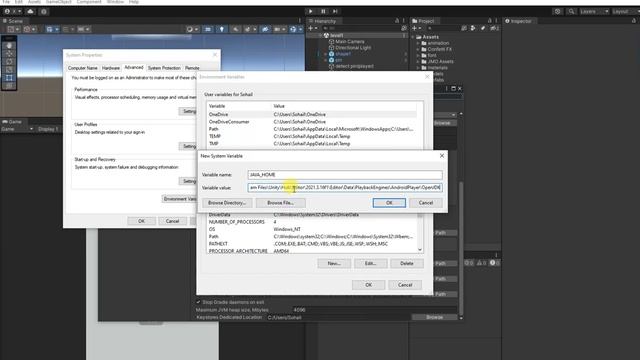Click the Browse File button
The height and width of the screenshot is (360, 640).
280,203
